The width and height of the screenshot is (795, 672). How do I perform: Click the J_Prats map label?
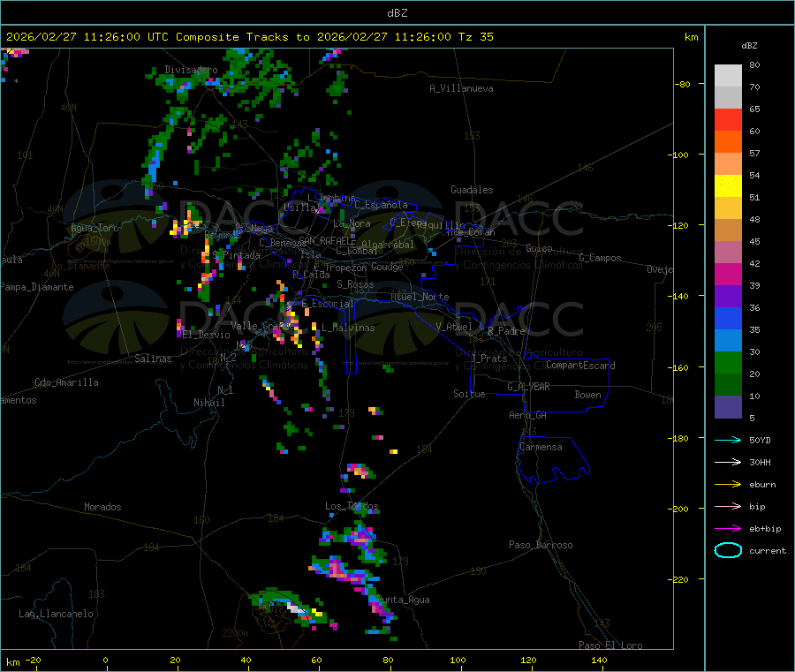click(x=489, y=358)
